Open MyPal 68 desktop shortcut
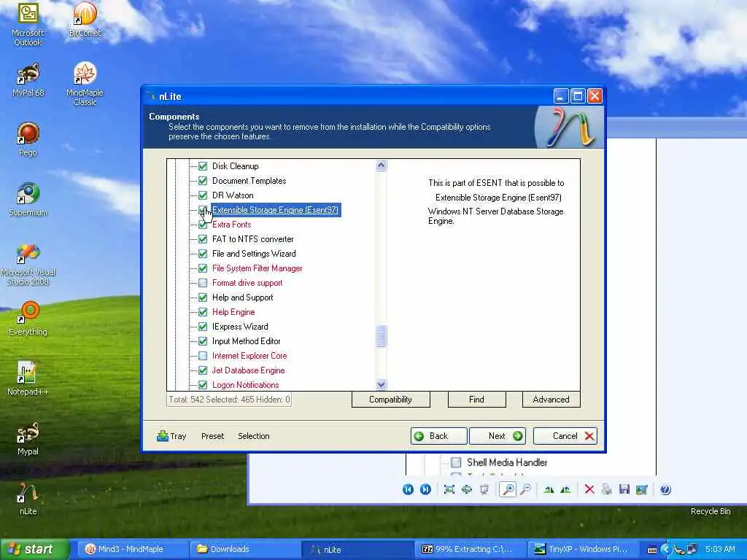 tap(28, 80)
